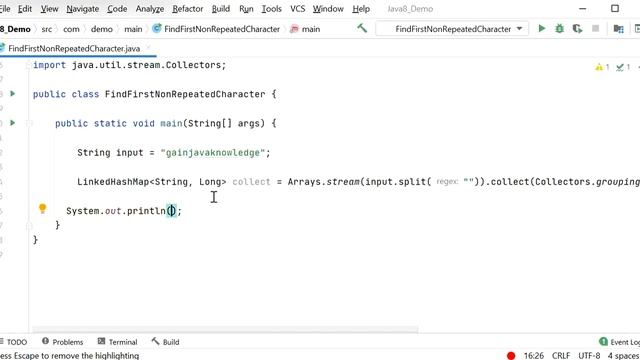Click the collect variable name
640x360 pixels.
[x=251, y=182]
